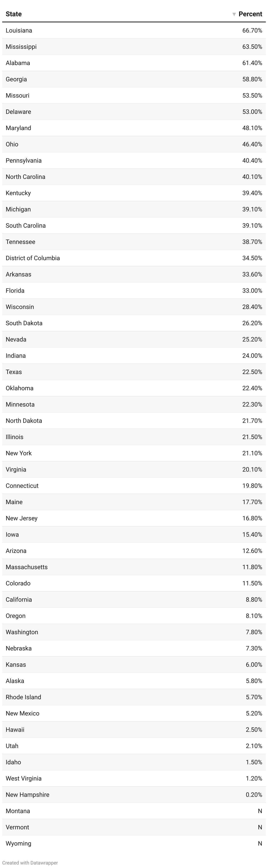268x868 pixels.
Task: Select the Louisiana row
Action: coord(134,30)
